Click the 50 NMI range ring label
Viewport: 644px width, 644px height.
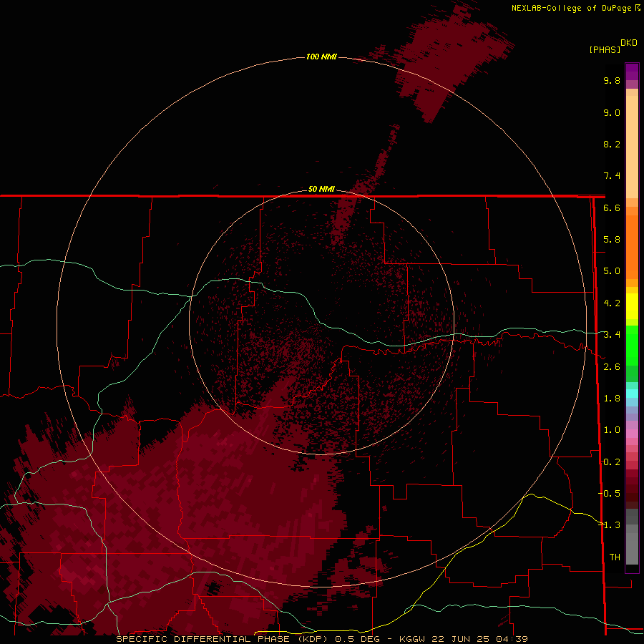click(321, 190)
